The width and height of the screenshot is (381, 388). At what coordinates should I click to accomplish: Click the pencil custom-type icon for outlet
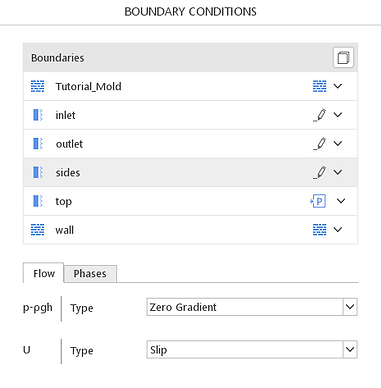tap(319, 144)
